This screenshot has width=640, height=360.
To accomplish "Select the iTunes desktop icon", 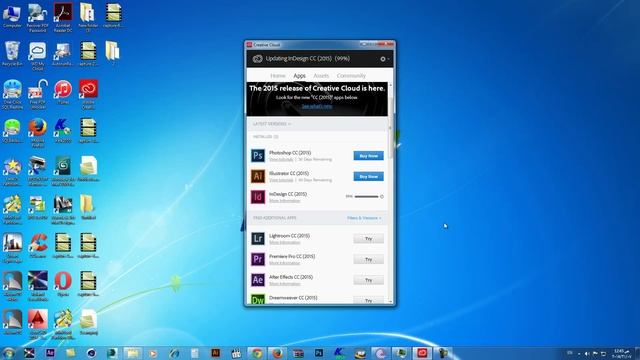I will [63, 92].
